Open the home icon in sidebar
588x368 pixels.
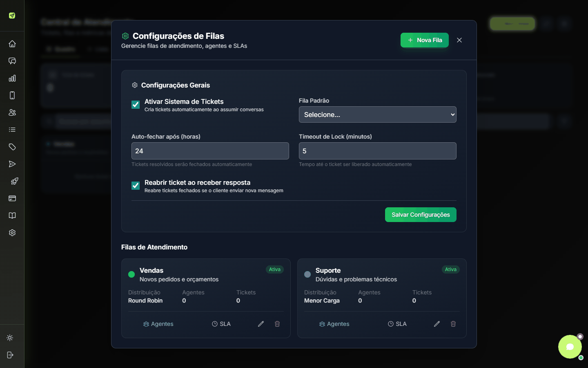pyautogui.click(x=12, y=44)
